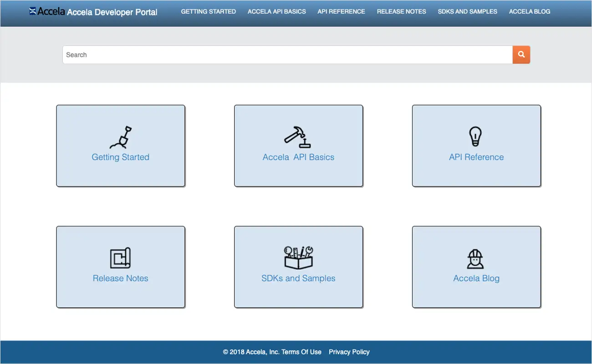The image size is (592, 364).
Task: Go to SDKS AND SAMPLES in the navigation bar
Action: pyautogui.click(x=468, y=11)
